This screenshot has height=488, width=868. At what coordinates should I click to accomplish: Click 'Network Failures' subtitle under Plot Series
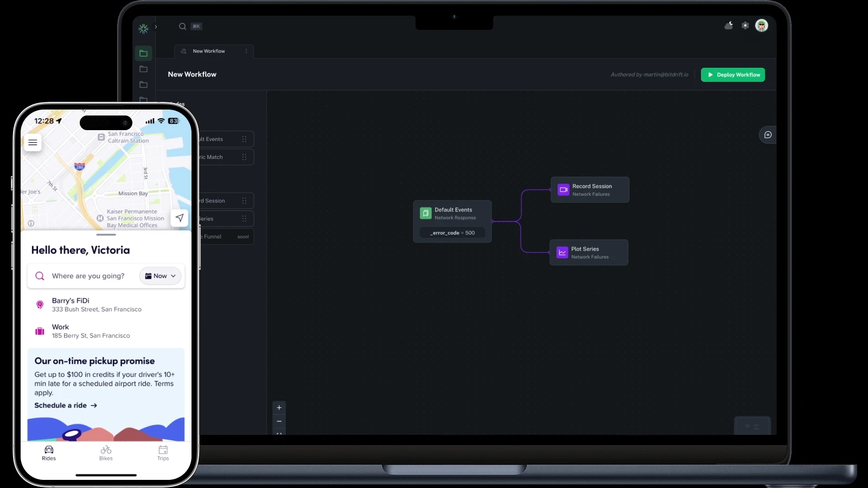[x=590, y=257]
